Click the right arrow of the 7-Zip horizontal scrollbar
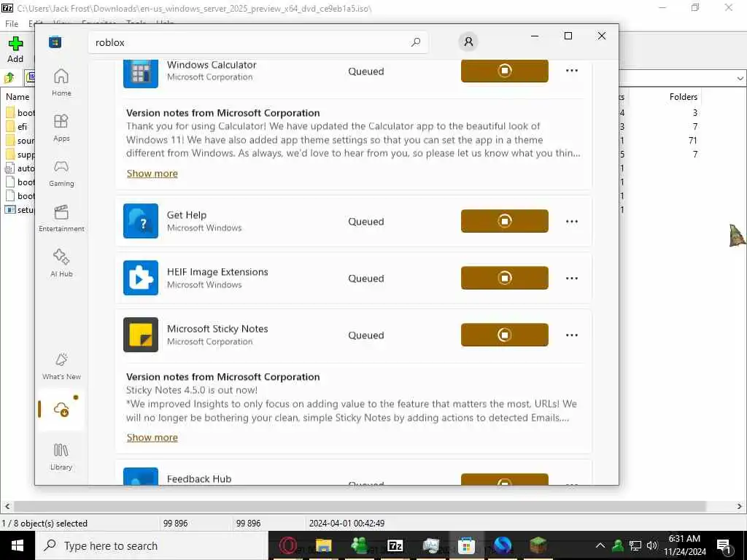Screen dimensions: 747x560 tap(740, 506)
